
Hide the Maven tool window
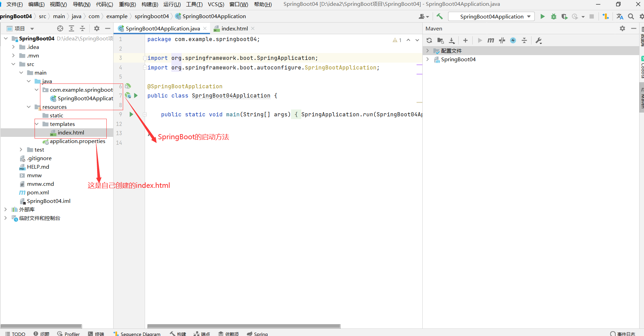[634, 28]
